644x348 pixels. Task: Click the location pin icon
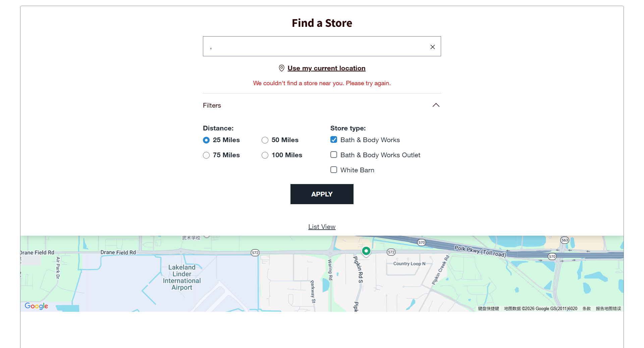282,68
